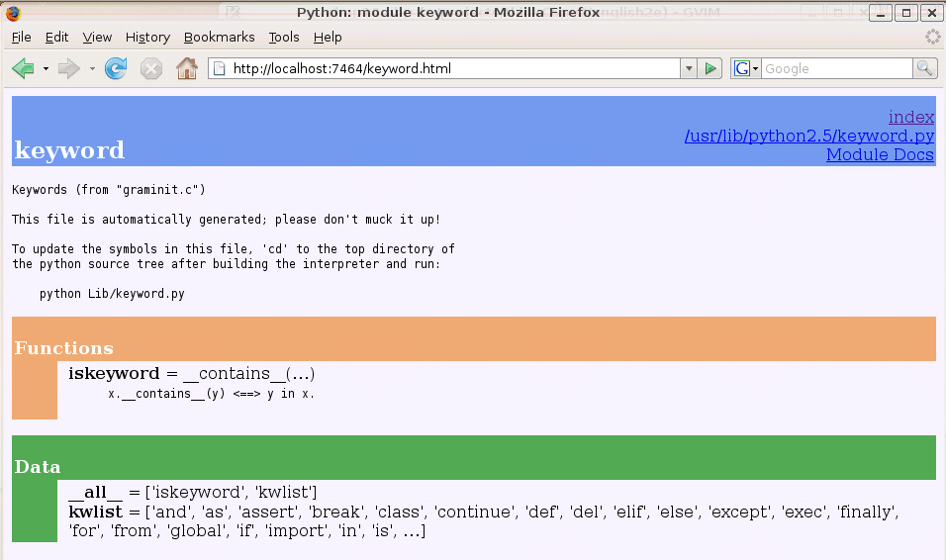Maximize the Firefox window
The image size is (946, 560).
(x=906, y=13)
